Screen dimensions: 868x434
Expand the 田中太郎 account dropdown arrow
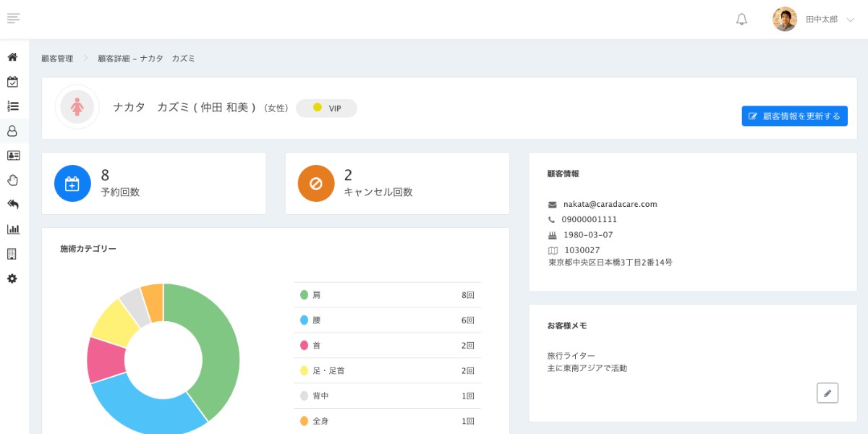tap(850, 20)
